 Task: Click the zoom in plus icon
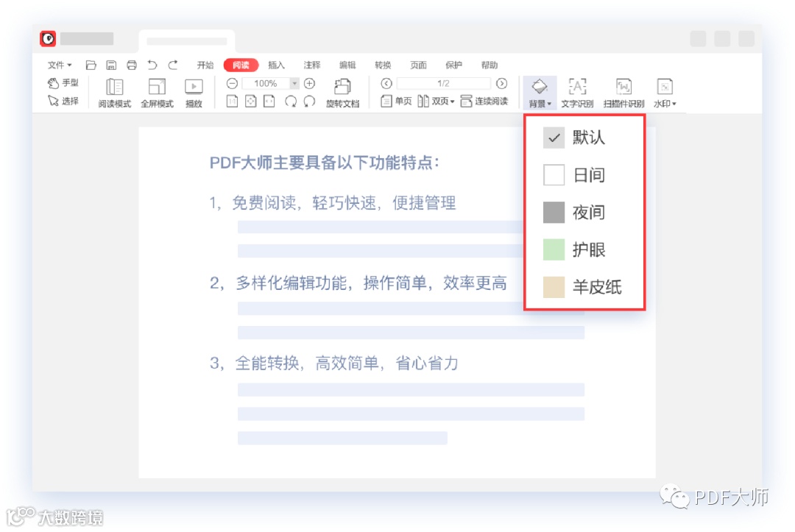(309, 83)
